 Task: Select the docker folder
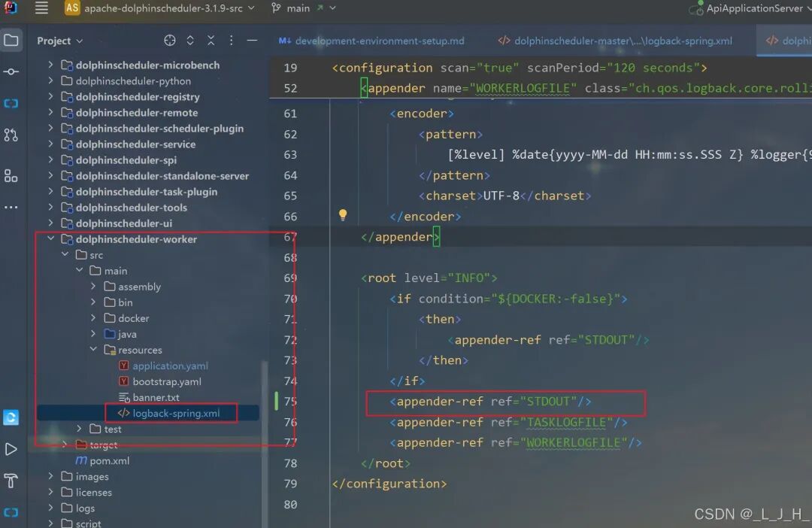click(x=133, y=318)
